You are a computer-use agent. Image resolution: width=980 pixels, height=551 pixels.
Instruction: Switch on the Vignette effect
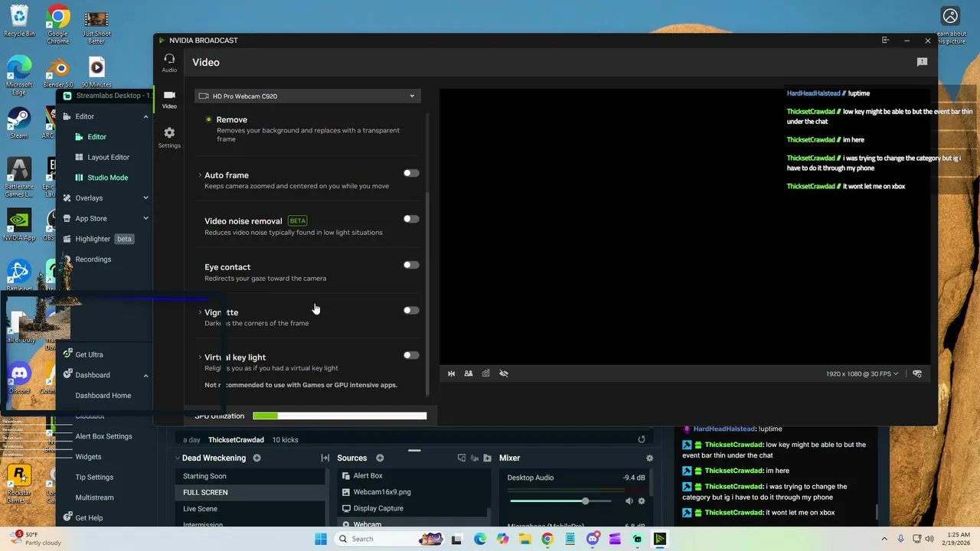tap(411, 311)
